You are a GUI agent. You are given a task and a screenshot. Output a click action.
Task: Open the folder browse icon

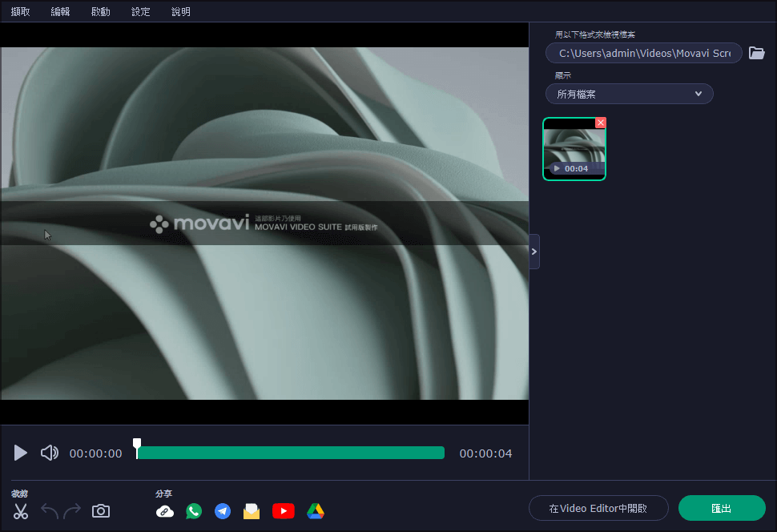(x=756, y=54)
